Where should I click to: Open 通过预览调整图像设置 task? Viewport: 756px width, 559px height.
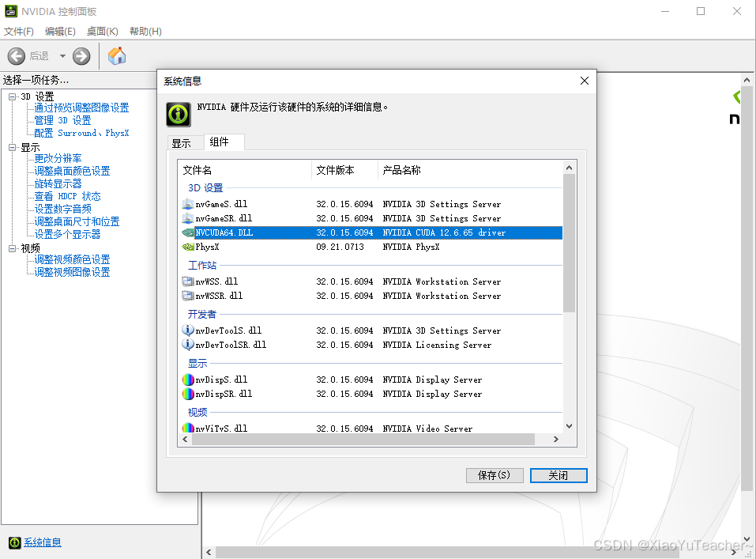pos(81,108)
